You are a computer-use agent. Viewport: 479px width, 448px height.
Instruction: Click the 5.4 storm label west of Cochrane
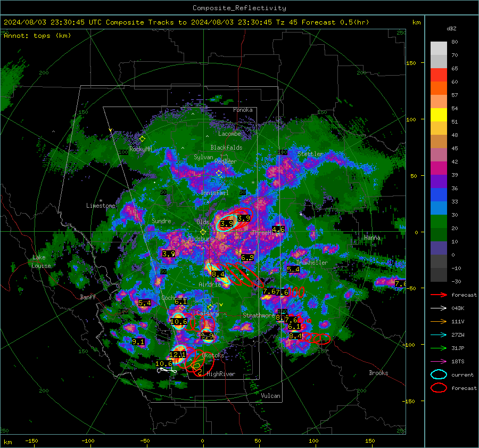coord(144,303)
